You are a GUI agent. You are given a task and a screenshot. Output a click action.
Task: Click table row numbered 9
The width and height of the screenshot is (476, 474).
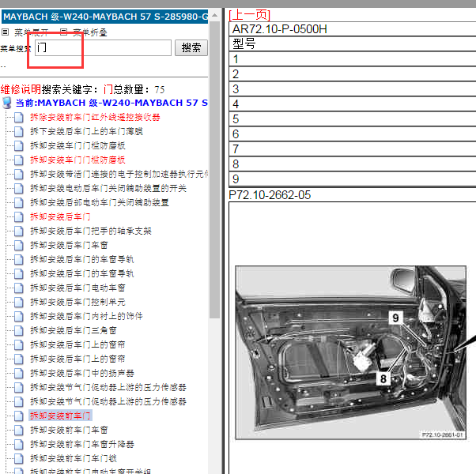(352, 179)
